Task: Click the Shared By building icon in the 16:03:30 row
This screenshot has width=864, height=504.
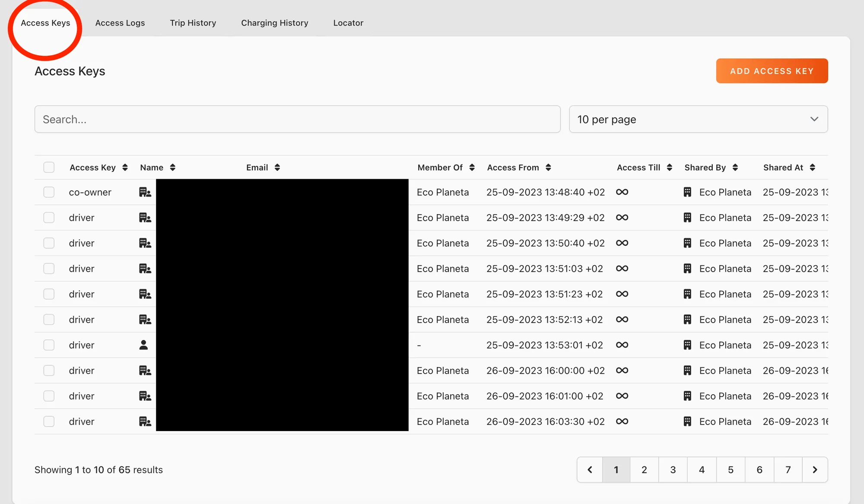Action: pos(687,421)
